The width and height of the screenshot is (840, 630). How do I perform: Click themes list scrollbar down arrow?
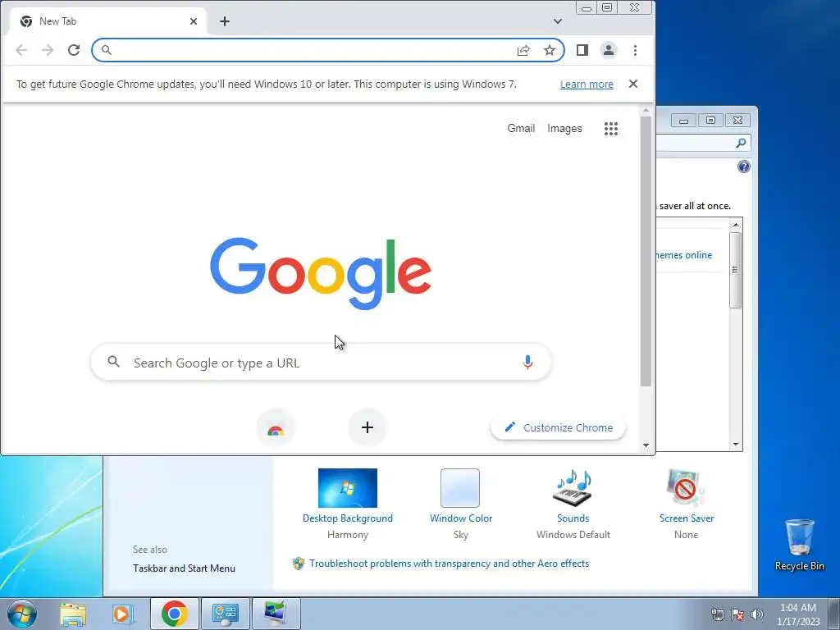pos(736,444)
